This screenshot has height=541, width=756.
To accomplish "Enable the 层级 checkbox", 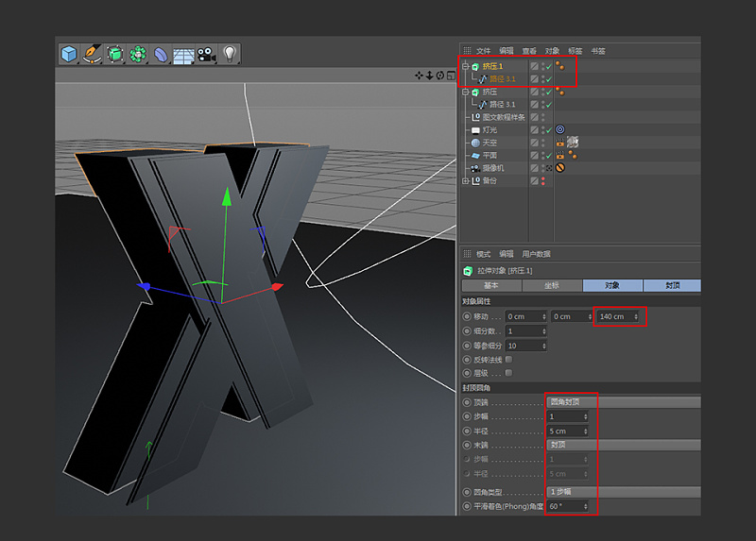I will 509,373.
